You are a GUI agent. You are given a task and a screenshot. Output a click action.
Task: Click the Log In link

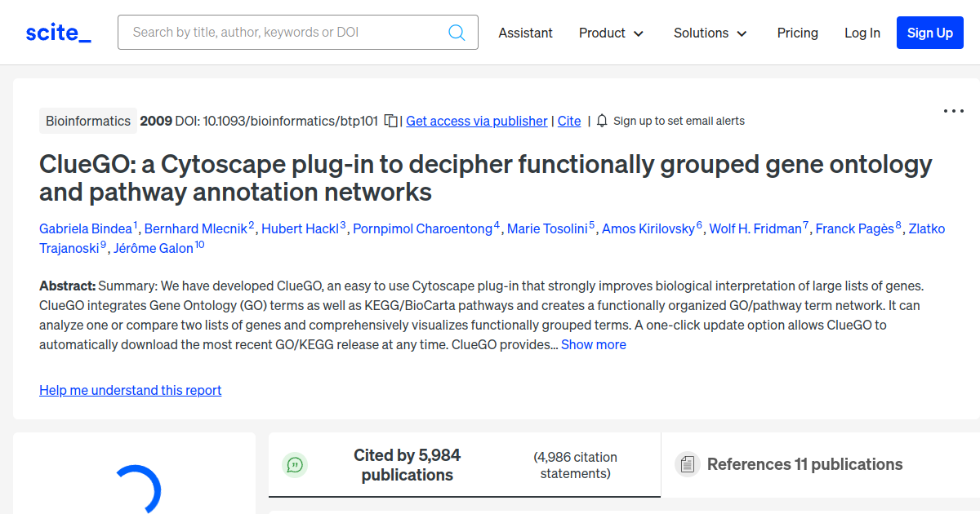pyautogui.click(x=862, y=33)
